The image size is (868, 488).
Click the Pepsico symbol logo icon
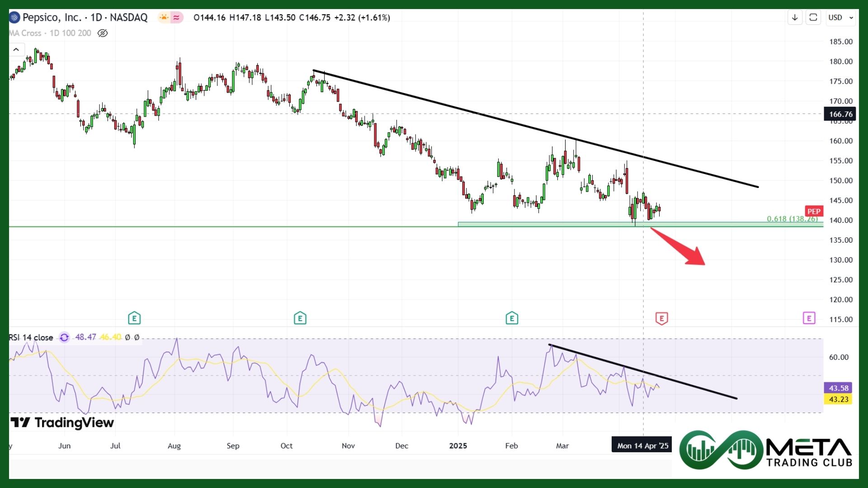click(x=14, y=18)
